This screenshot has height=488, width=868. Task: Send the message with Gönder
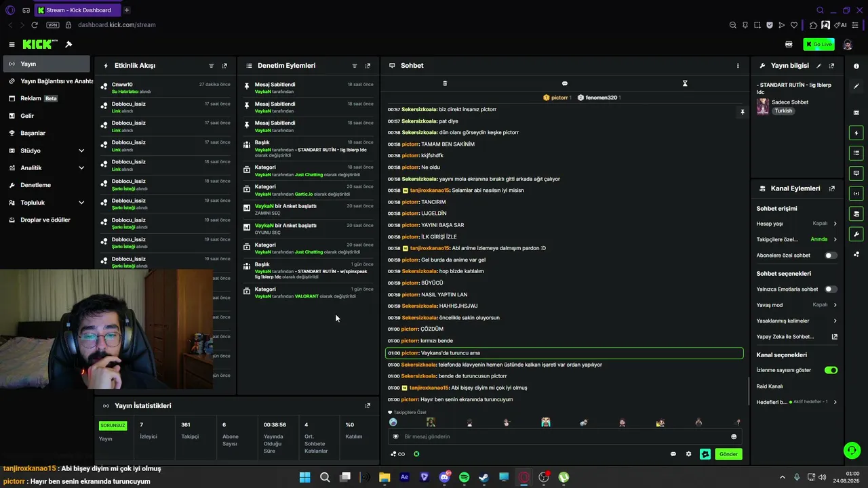click(728, 454)
